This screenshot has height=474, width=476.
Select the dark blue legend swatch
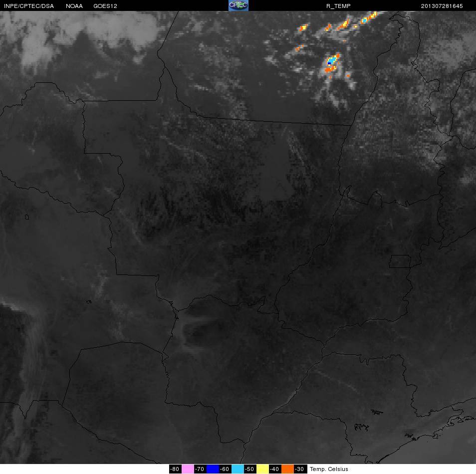pos(213,469)
